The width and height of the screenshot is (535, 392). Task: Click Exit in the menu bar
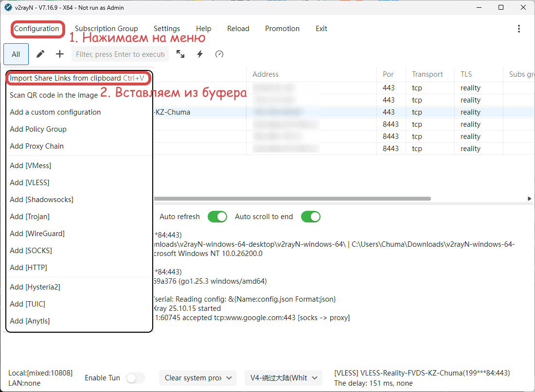coord(321,29)
